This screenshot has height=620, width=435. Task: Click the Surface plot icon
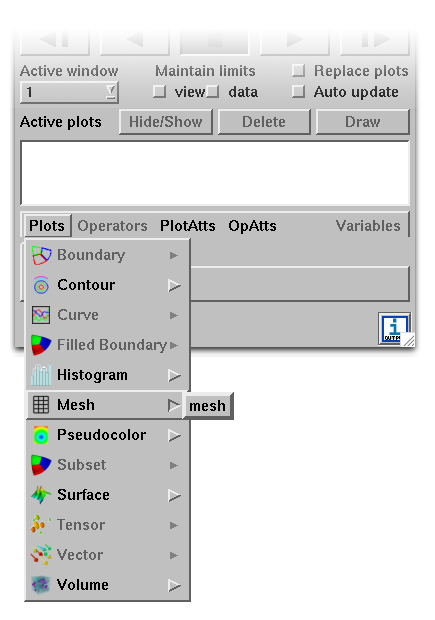tap(41, 495)
